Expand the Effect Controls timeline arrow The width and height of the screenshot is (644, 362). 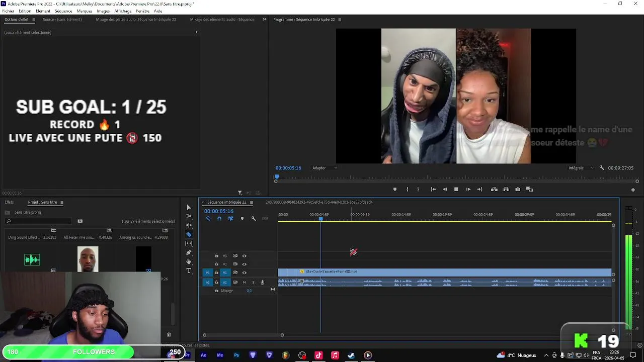(196, 32)
